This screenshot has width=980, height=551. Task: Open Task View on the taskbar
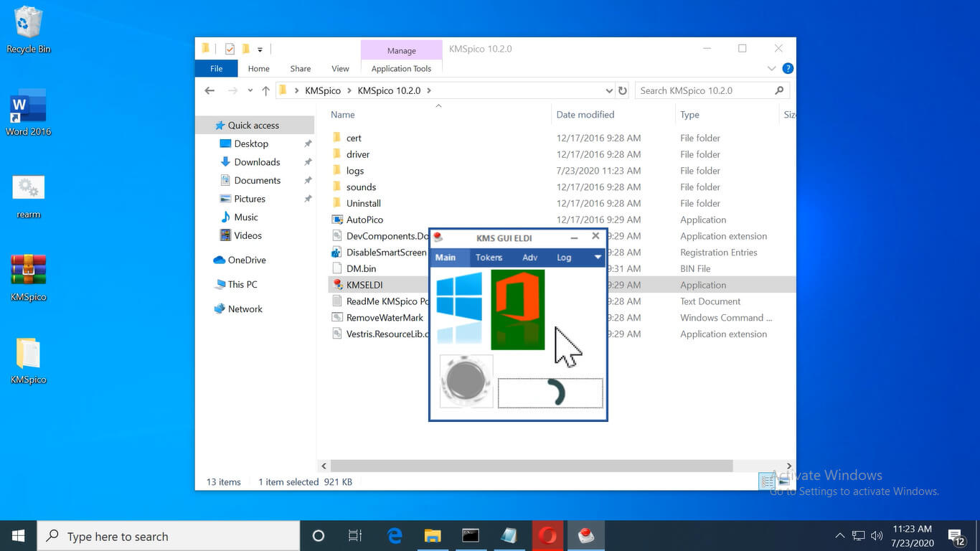pos(355,535)
